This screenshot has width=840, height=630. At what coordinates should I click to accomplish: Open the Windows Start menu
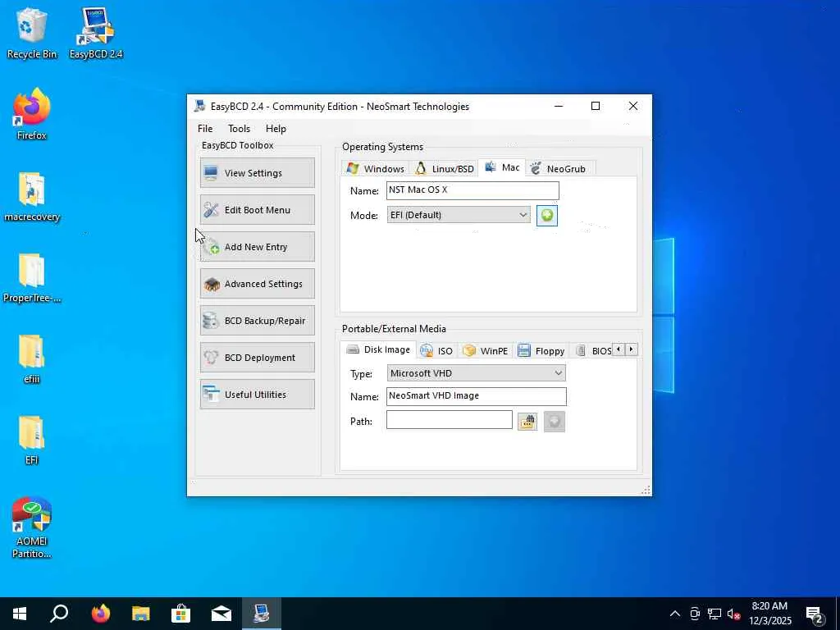pyautogui.click(x=20, y=614)
